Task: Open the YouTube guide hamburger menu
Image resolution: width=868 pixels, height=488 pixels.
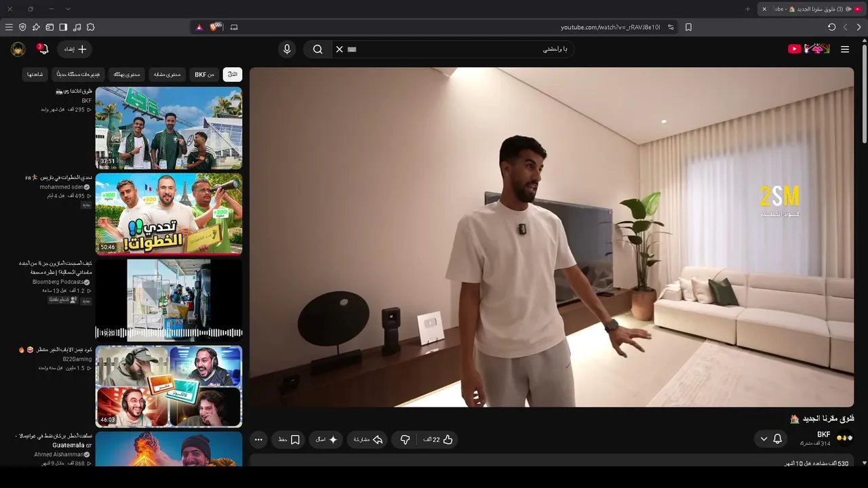Action: pos(845,49)
